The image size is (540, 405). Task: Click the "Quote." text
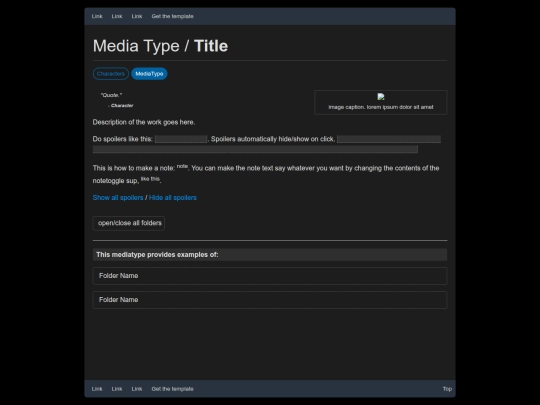point(111,95)
